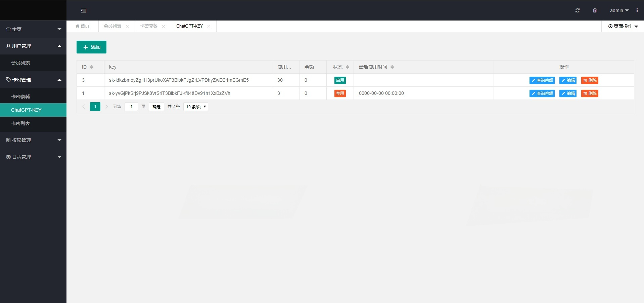
Task: Click 查询余额 on key ID 3
Action: (x=542, y=80)
